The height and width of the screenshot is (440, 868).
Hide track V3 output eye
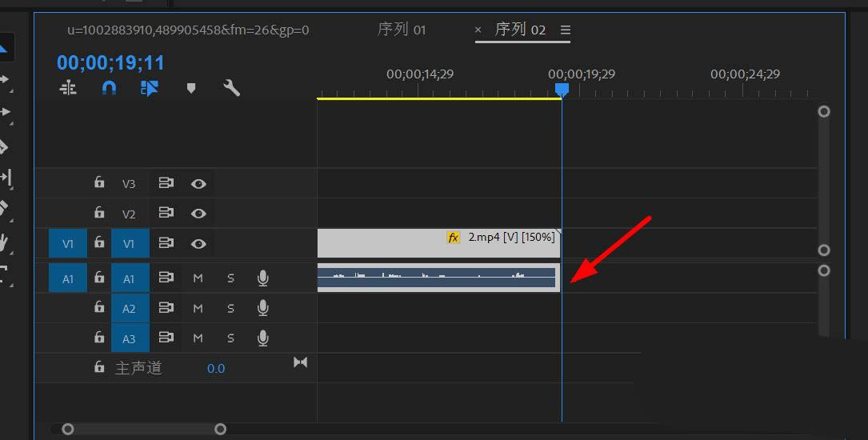(x=198, y=184)
